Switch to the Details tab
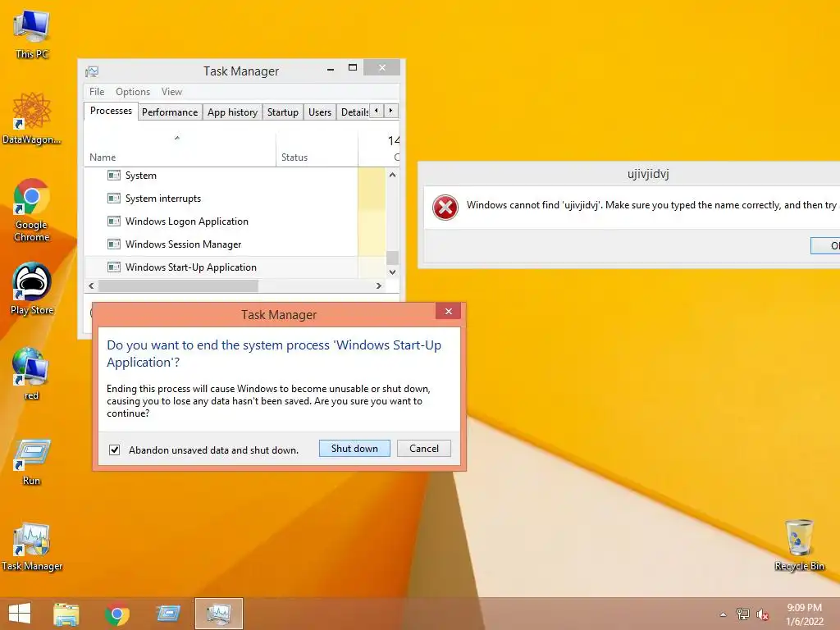 (354, 112)
